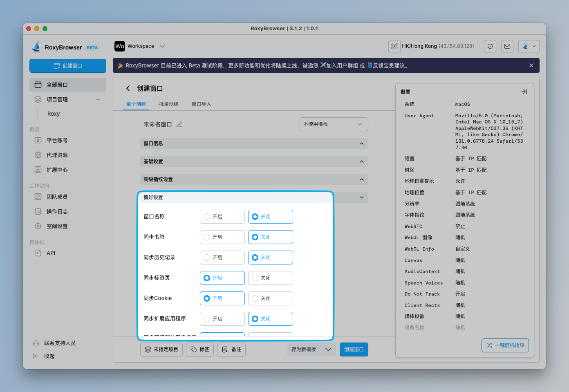Open 全部窗口 in the sidebar
The width and height of the screenshot is (569, 392).
click(x=68, y=85)
